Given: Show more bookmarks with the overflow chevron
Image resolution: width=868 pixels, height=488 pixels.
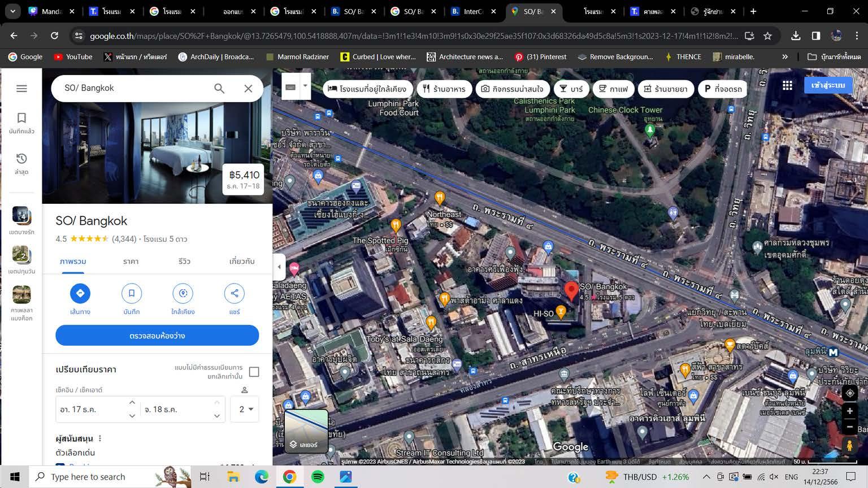Looking at the screenshot, I should [x=785, y=56].
